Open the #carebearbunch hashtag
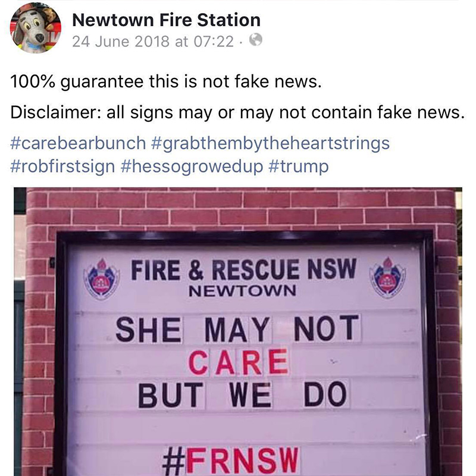Image resolution: width=476 pixels, height=476 pixels. click(78, 143)
